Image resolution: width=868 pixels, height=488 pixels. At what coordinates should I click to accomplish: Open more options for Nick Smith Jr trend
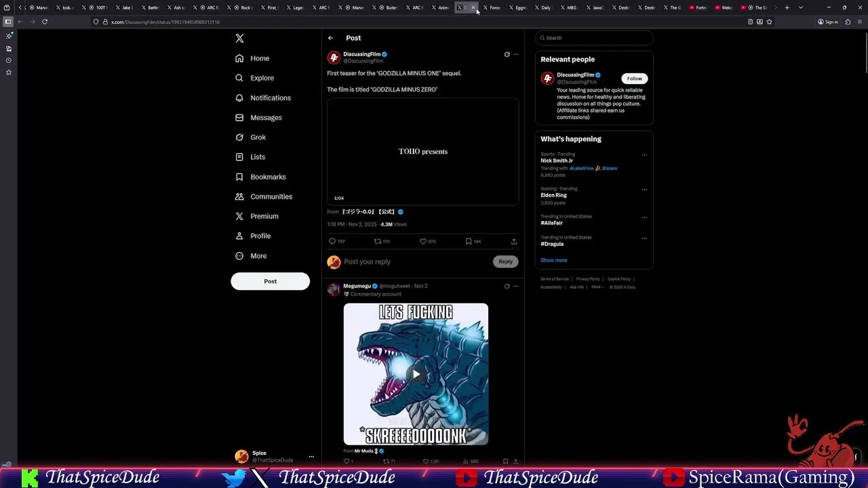point(644,155)
